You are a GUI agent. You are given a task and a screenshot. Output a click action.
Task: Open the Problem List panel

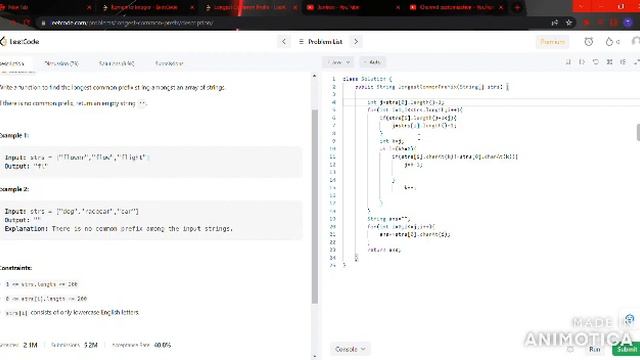click(321, 42)
